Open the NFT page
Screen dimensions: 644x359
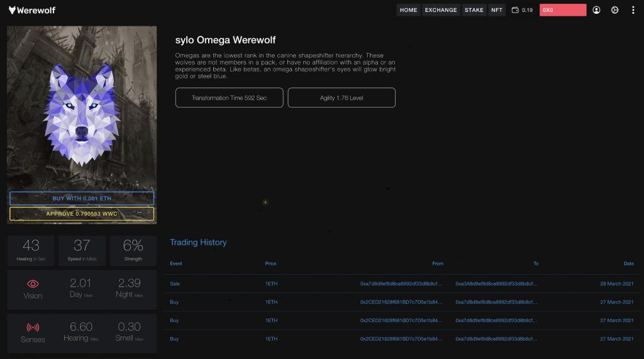pyautogui.click(x=497, y=10)
